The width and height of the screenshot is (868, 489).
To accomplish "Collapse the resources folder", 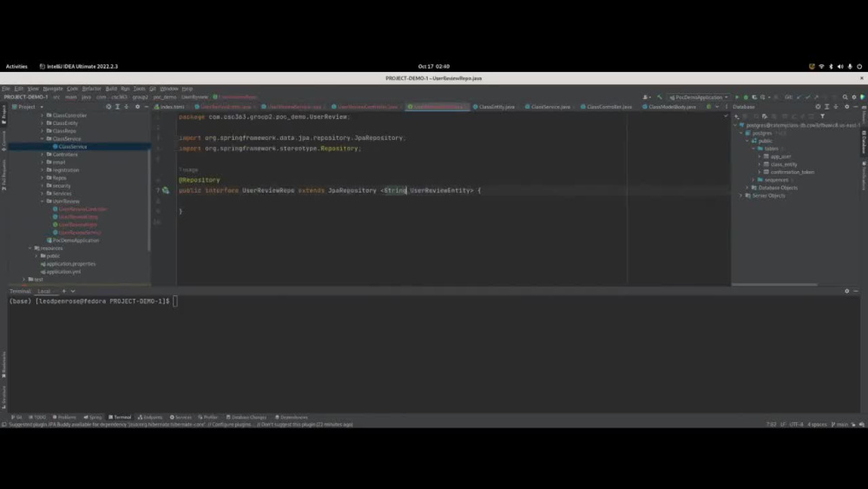I will coord(30,248).
